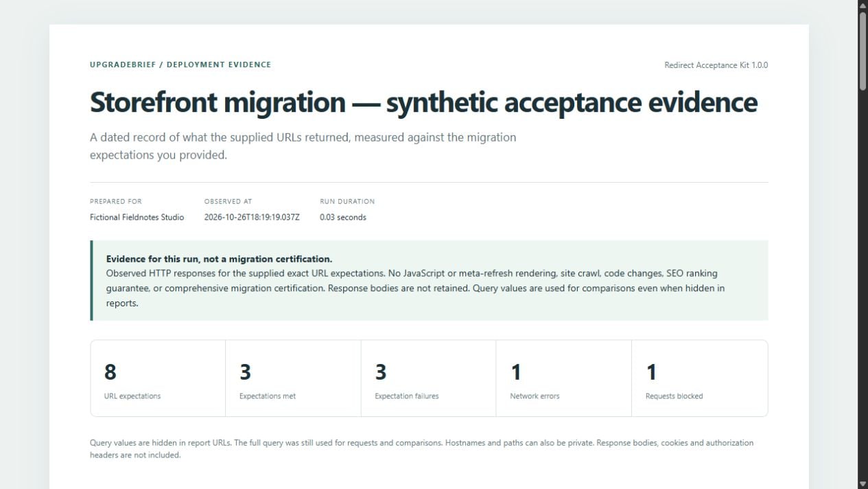This screenshot has height=489, width=868.
Task: Click the 'OBSERVED AT' label
Action: (x=228, y=201)
